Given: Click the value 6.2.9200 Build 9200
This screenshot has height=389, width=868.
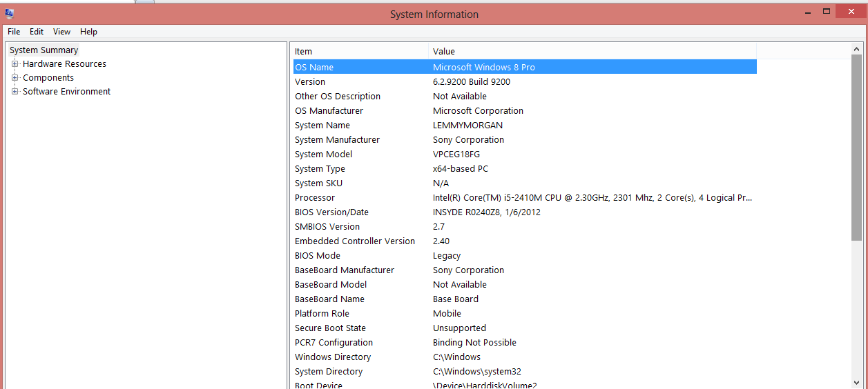Looking at the screenshot, I should click(x=472, y=81).
